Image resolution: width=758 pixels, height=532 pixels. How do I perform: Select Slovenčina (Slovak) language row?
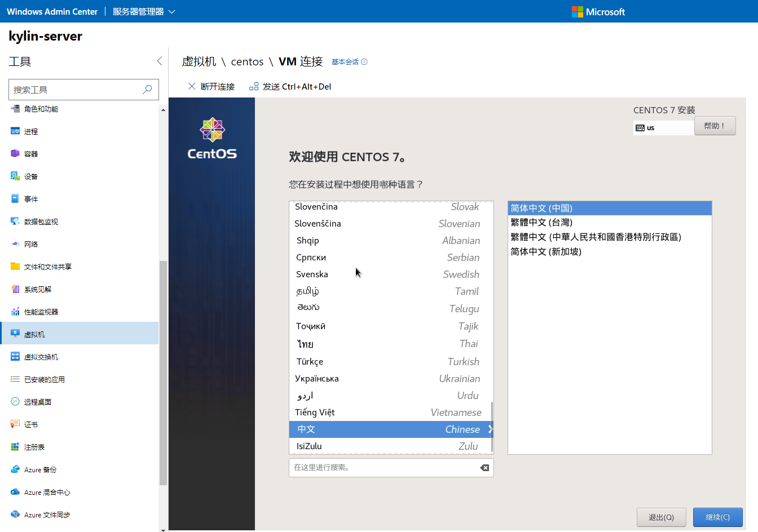[391, 207]
